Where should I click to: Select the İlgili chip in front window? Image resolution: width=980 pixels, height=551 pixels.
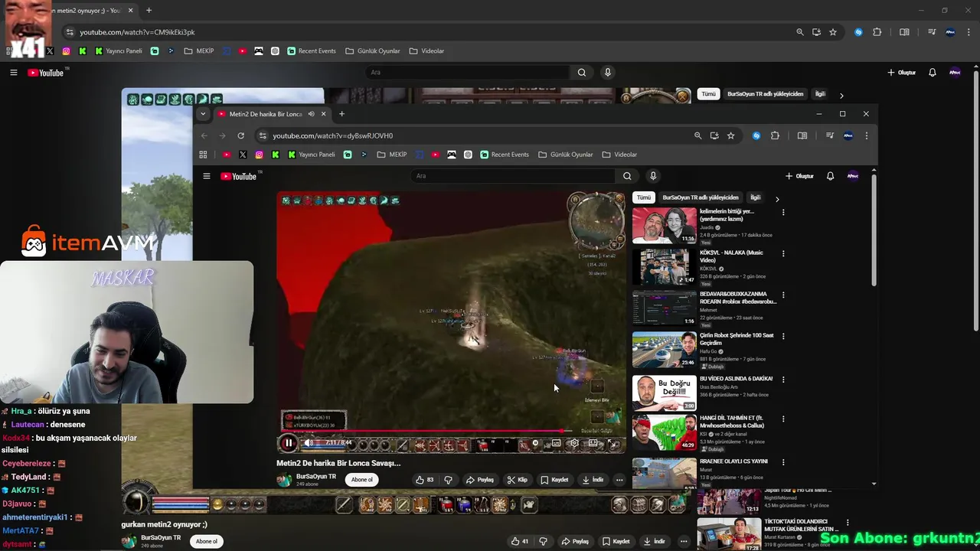point(756,197)
